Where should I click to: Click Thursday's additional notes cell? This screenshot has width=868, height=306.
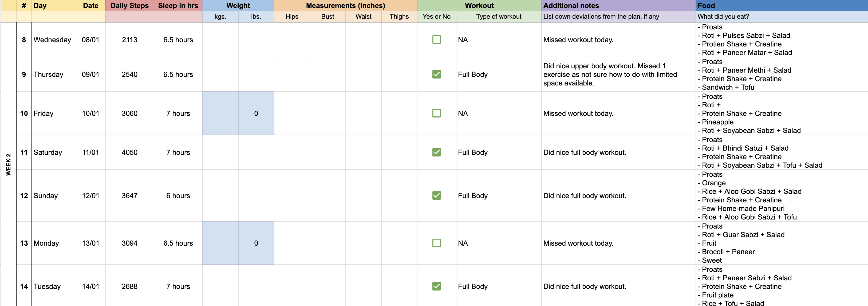pyautogui.click(x=618, y=74)
